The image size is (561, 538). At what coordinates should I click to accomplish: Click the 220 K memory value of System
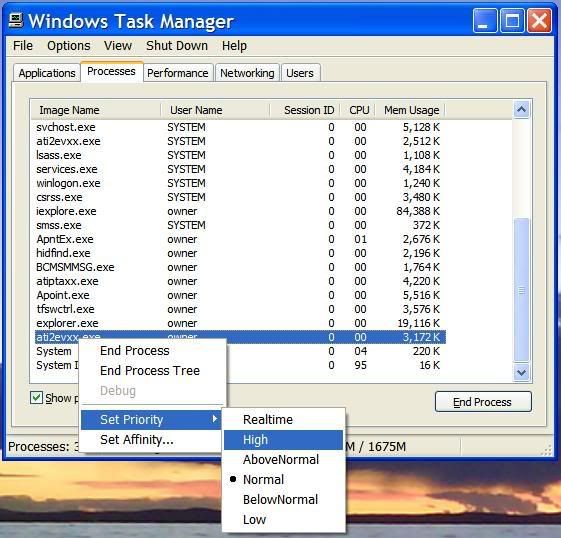[x=426, y=351]
